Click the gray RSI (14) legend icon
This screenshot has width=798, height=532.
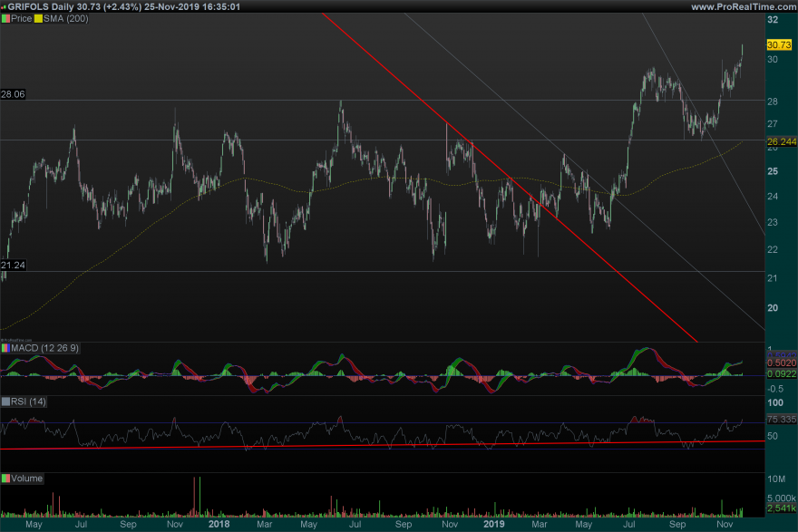[x=5, y=401]
